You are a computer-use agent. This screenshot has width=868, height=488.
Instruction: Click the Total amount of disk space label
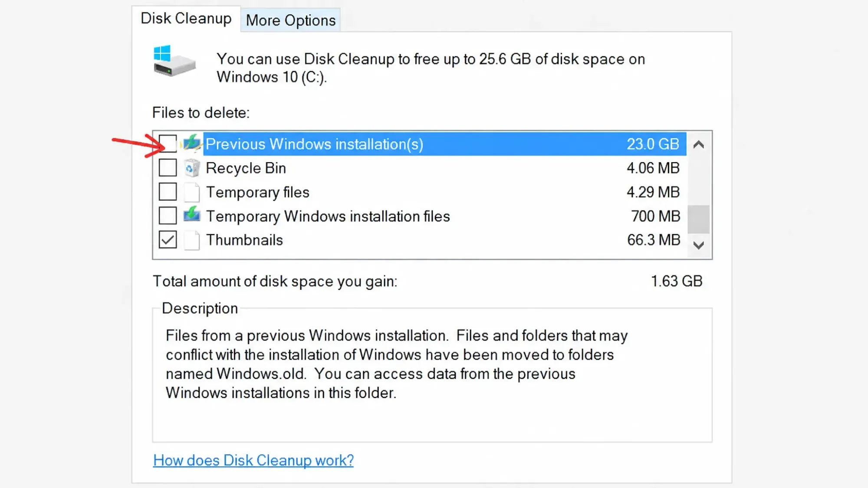click(x=275, y=282)
